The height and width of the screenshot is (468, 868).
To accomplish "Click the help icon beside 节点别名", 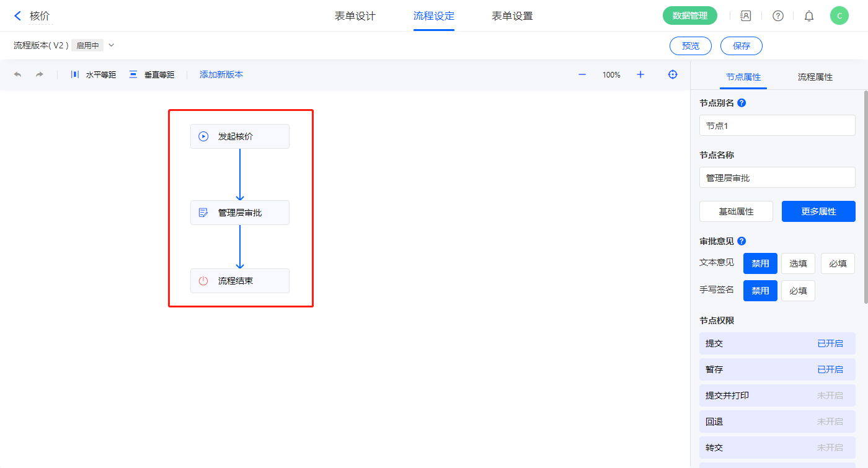I will coord(742,103).
